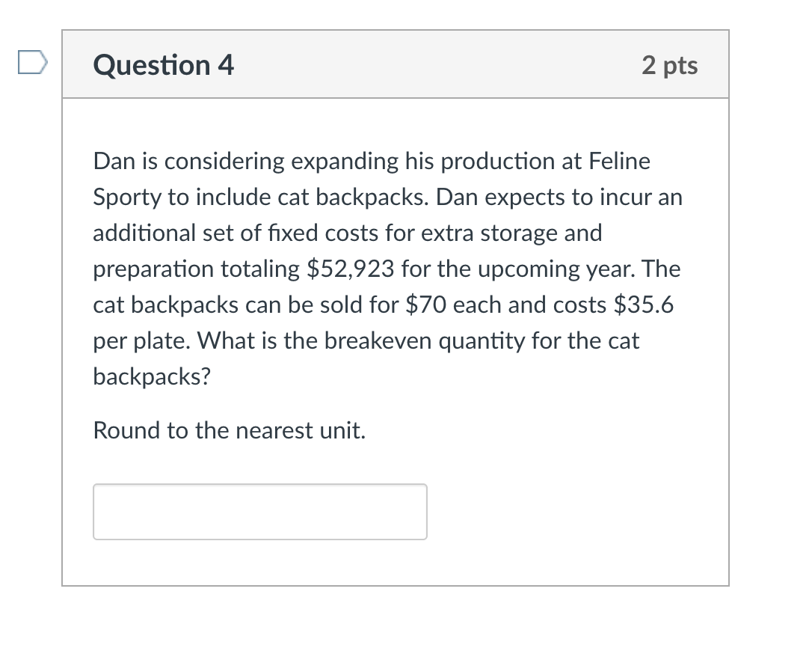The image size is (812, 648).
Task: Click the Question 4 header title
Action: [162, 65]
